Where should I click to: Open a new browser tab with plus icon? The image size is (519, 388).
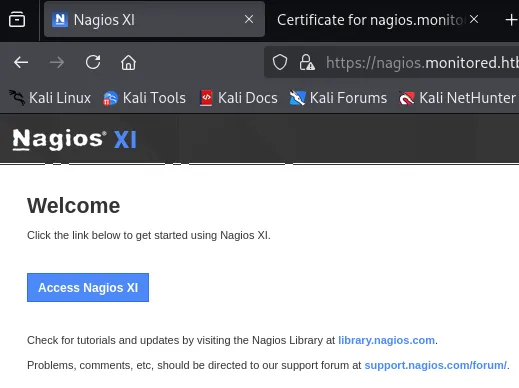click(x=511, y=20)
